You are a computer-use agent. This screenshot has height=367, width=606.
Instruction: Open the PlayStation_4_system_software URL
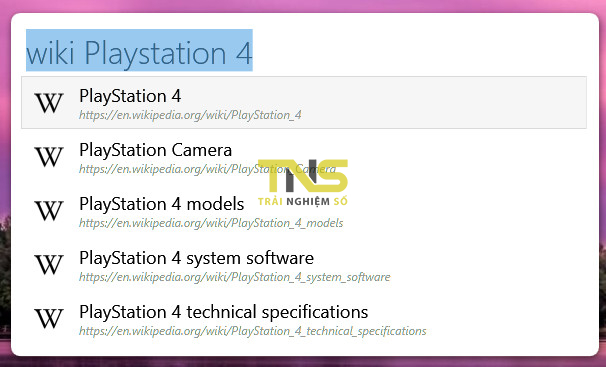pyautogui.click(x=235, y=277)
